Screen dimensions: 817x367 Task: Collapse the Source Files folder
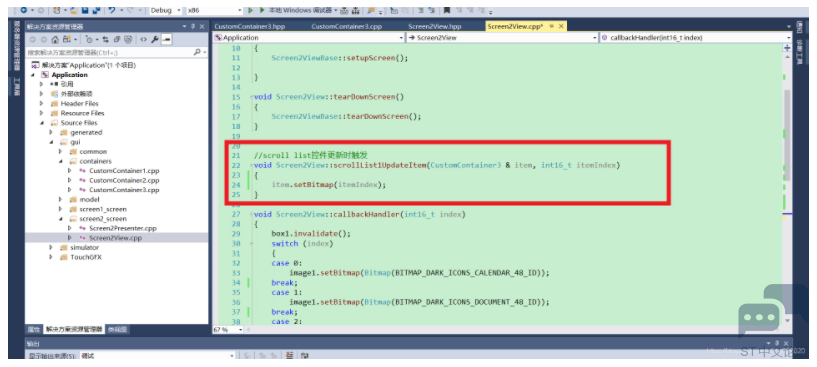click(42, 123)
